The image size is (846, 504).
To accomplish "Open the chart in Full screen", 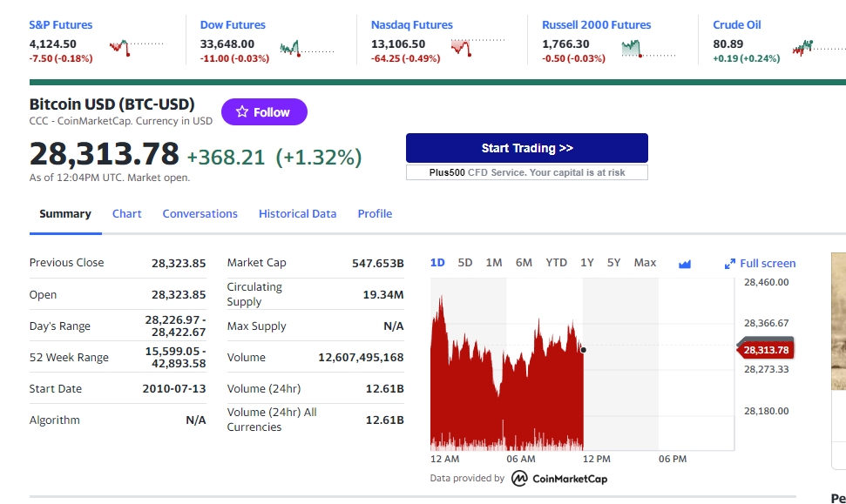I will click(x=760, y=264).
